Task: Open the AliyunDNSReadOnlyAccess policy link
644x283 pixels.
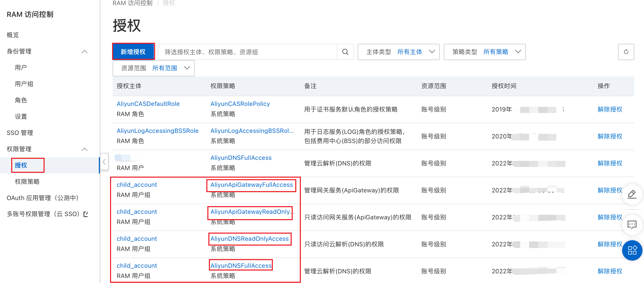Action: [x=249, y=239]
